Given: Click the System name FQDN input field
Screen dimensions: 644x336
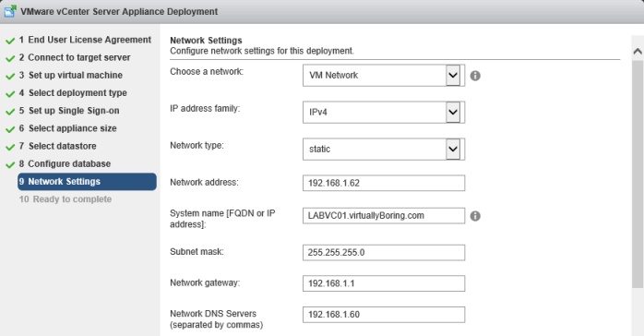Looking at the screenshot, I should click(384, 216).
